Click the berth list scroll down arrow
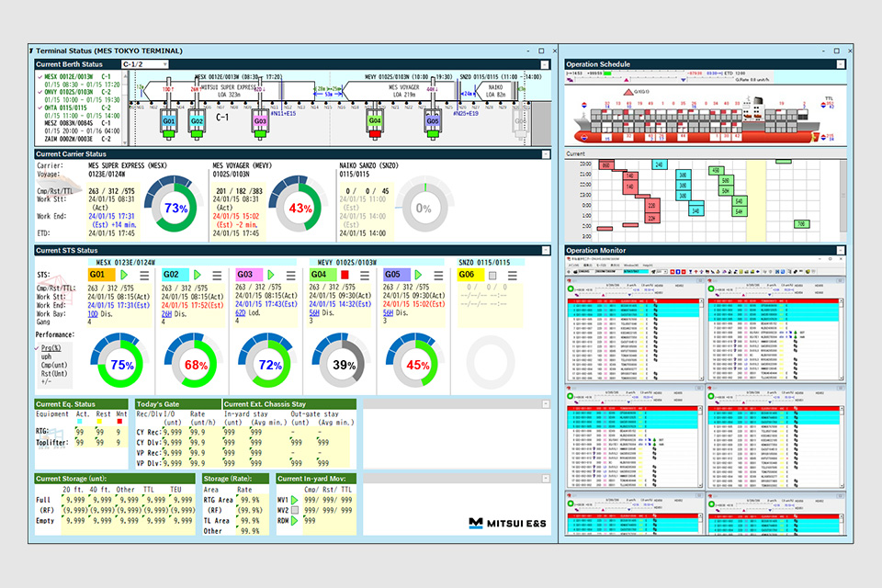The height and width of the screenshot is (588, 882). pos(126,143)
